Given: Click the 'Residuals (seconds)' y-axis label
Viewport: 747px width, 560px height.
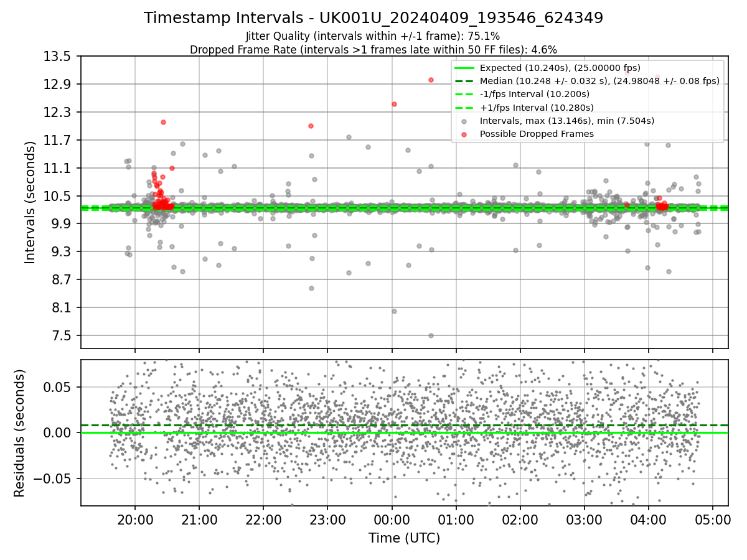Looking at the screenshot, I should point(20,433).
